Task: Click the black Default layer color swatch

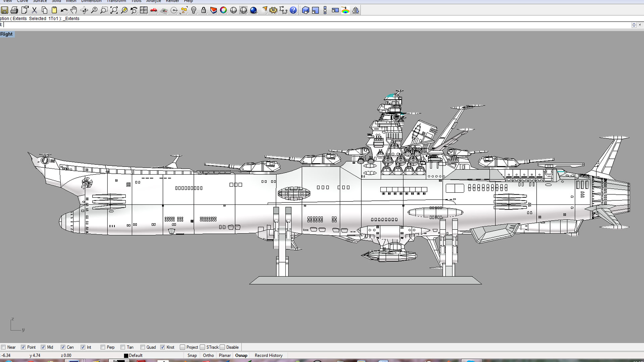Action: coord(126,356)
